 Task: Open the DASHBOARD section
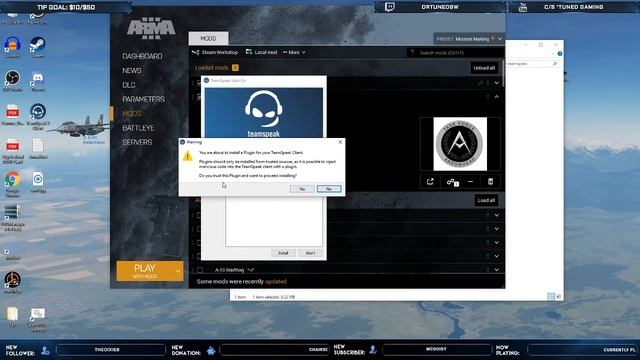click(142, 56)
